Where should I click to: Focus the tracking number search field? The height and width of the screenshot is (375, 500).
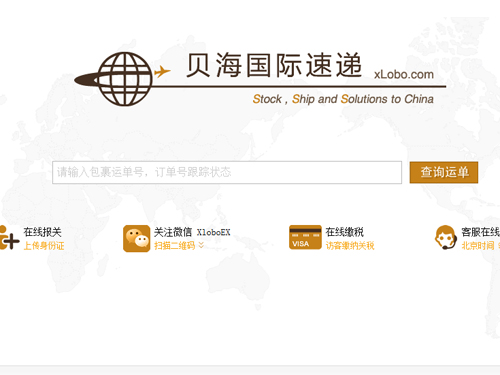(227, 172)
